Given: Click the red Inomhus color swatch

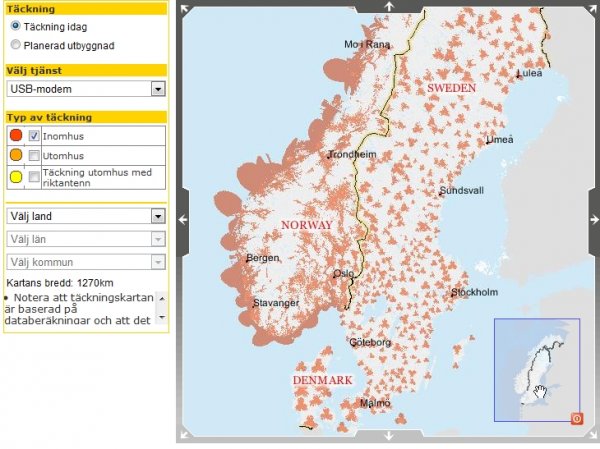Looking at the screenshot, I should click(15, 135).
